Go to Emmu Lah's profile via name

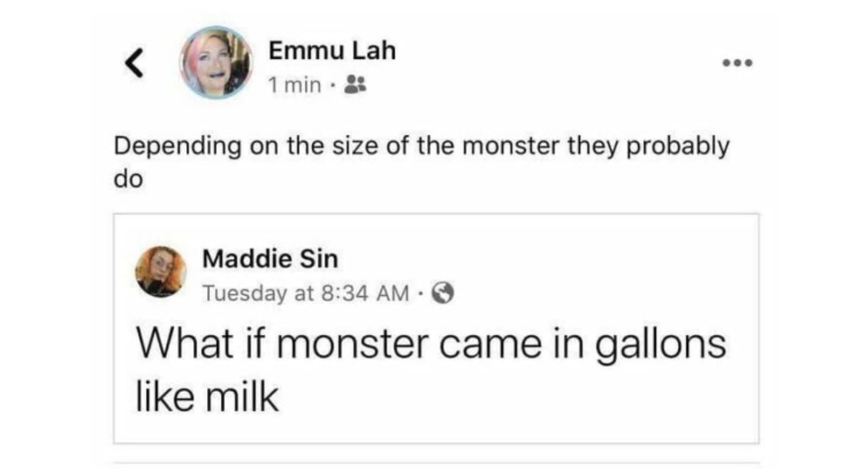point(332,50)
